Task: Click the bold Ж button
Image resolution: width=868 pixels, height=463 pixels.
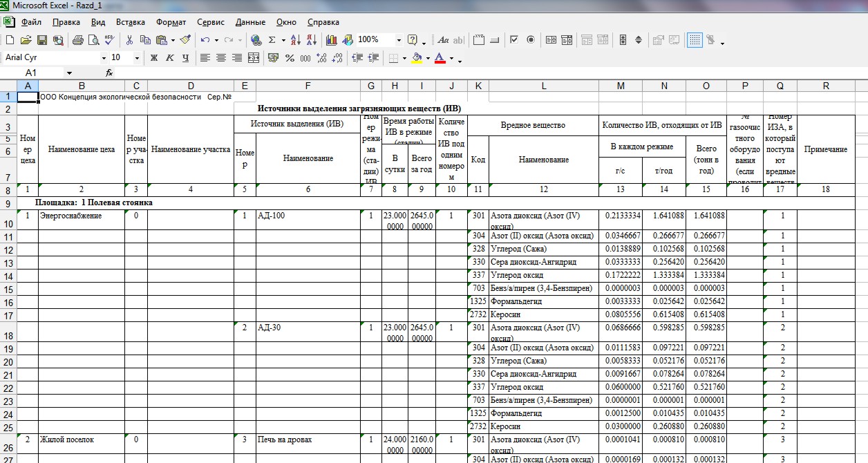Action: (x=154, y=58)
